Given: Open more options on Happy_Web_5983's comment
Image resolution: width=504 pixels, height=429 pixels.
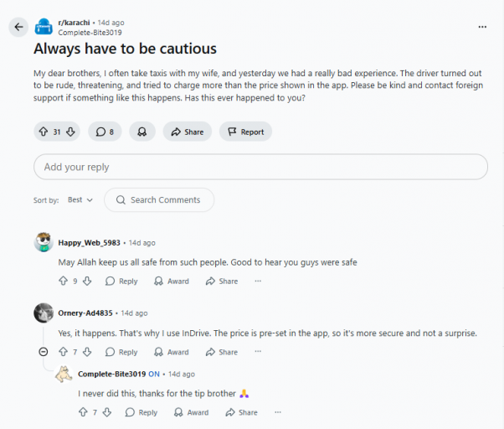Looking at the screenshot, I should point(258,282).
